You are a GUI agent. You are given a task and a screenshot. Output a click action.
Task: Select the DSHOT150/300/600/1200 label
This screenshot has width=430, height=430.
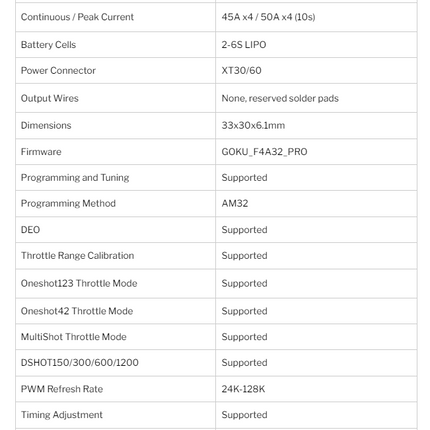(80, 362)
